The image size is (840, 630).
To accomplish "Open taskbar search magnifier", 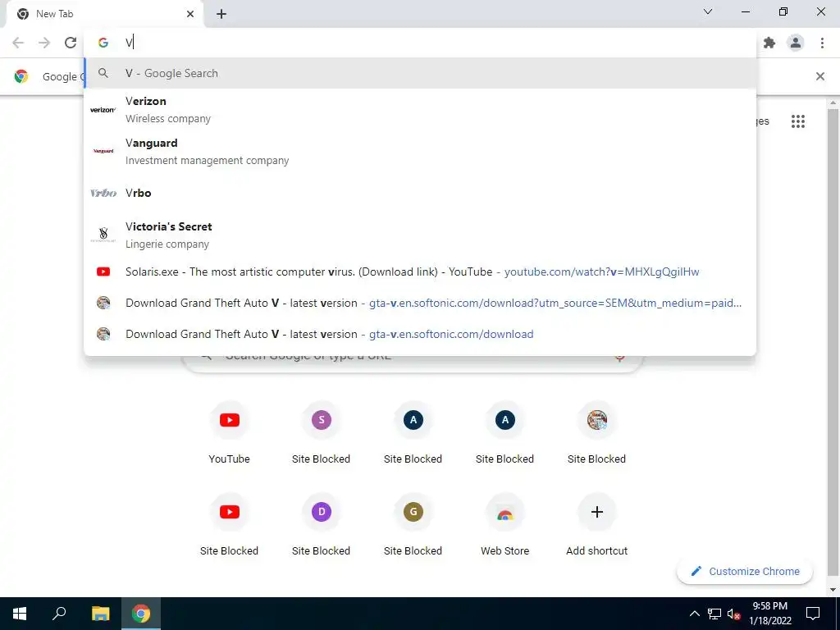I will 59,614.
